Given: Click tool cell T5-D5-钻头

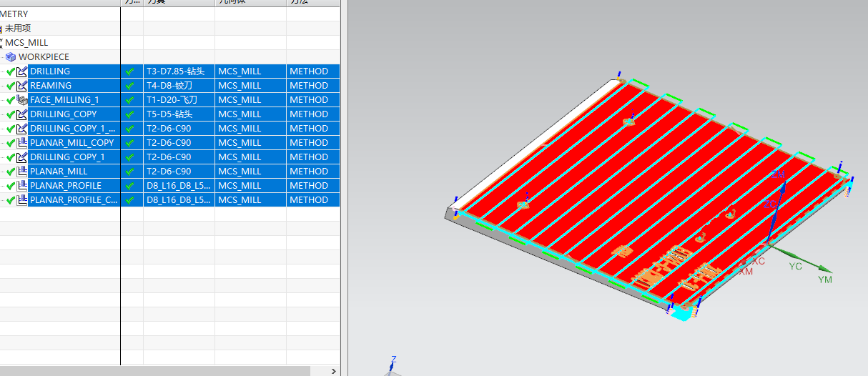Looking at the screenshot, I should (179, 114).
